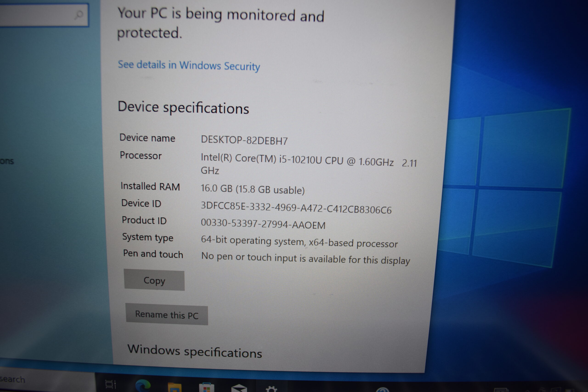Open Microsoft Store from the taskbar
This screenshot has width=588, height=392.
tap(206, 388)
